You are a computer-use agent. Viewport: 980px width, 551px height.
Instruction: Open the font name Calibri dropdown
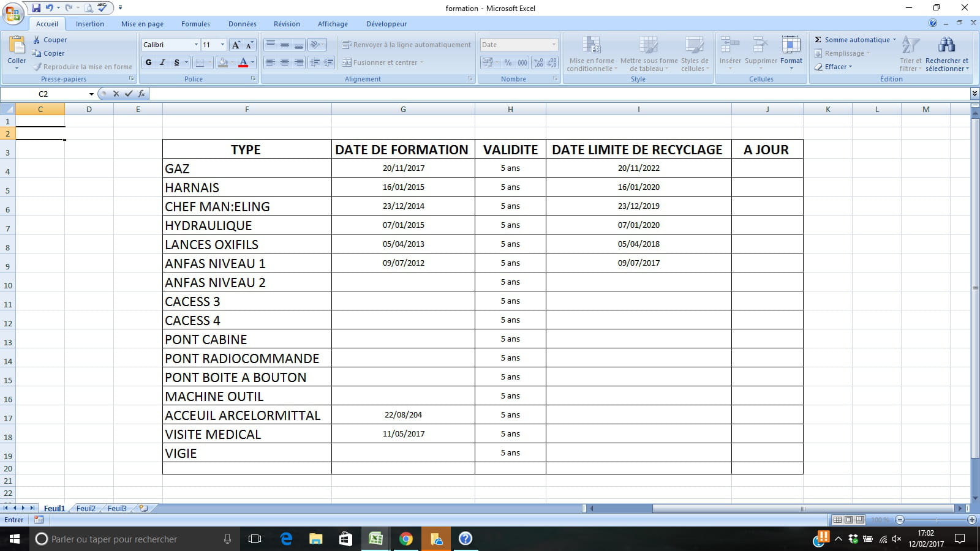coord(196,45)
